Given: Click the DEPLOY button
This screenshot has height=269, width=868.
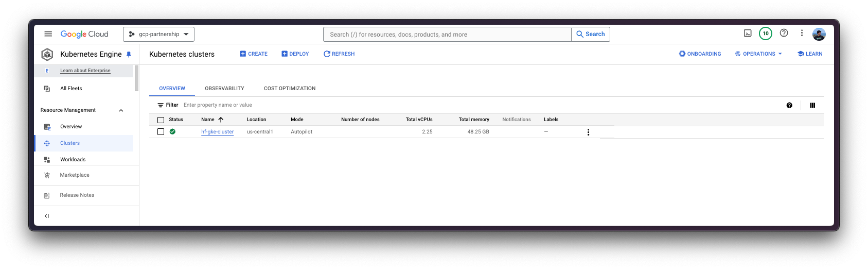Looking at the screenshot, I should click(x=295, y=54).
